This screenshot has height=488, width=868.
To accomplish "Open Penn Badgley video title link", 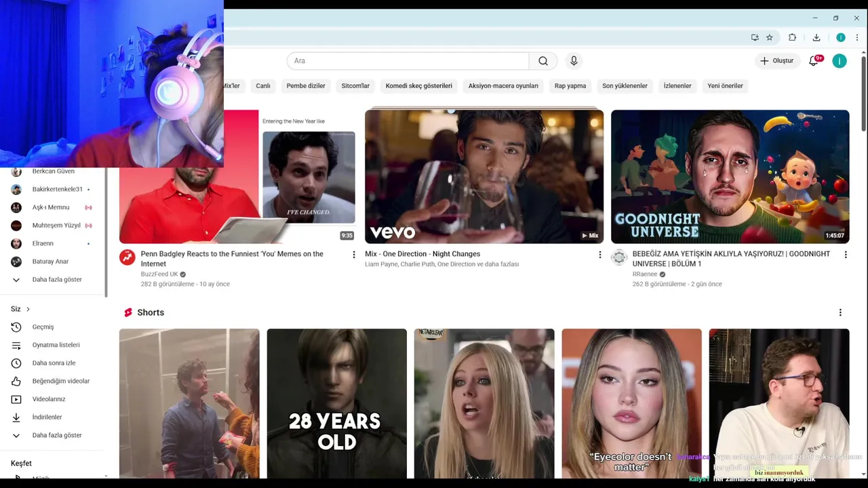I will click(232, 258).
